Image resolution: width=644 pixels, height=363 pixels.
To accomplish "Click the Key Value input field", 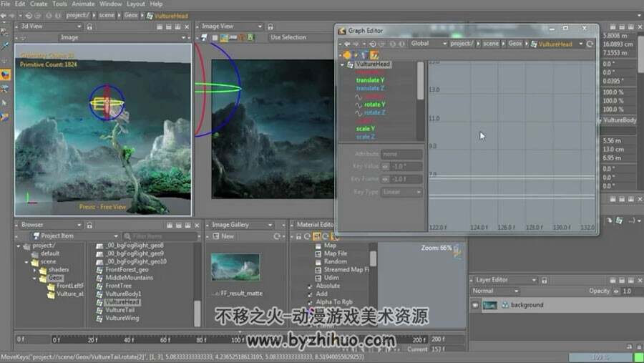I will point(406,167).
